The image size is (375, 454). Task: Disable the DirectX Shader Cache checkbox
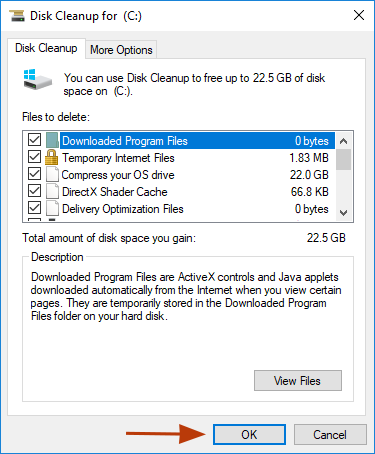click(x=35, y=191)
